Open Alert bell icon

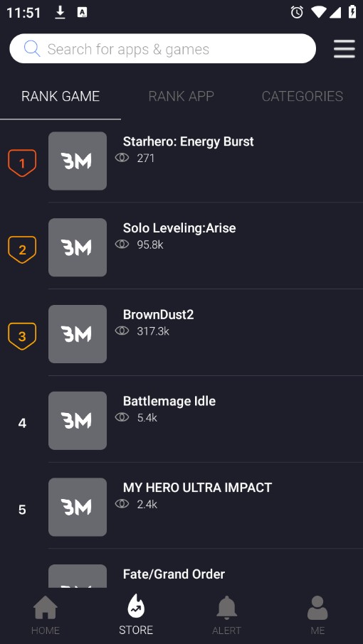[227, 608]
